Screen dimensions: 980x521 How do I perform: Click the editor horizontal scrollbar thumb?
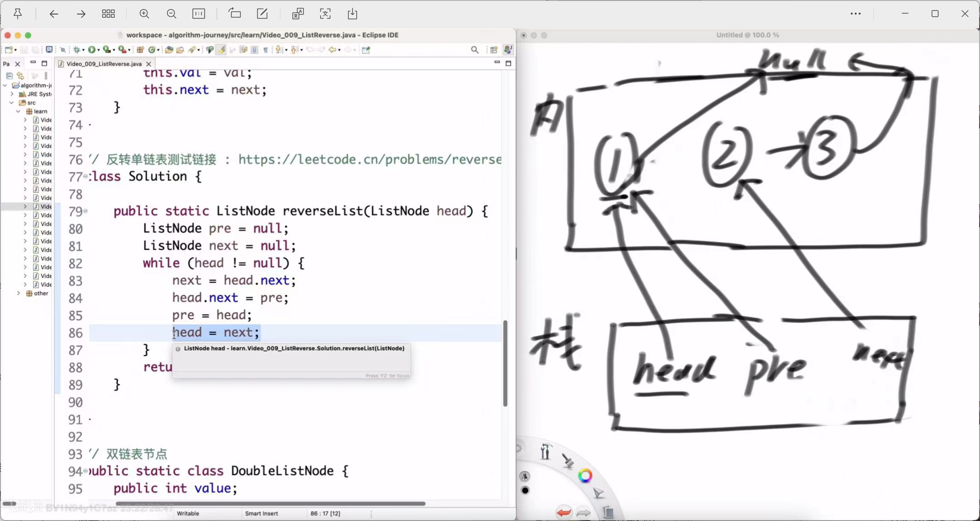(x=270, y=503)
